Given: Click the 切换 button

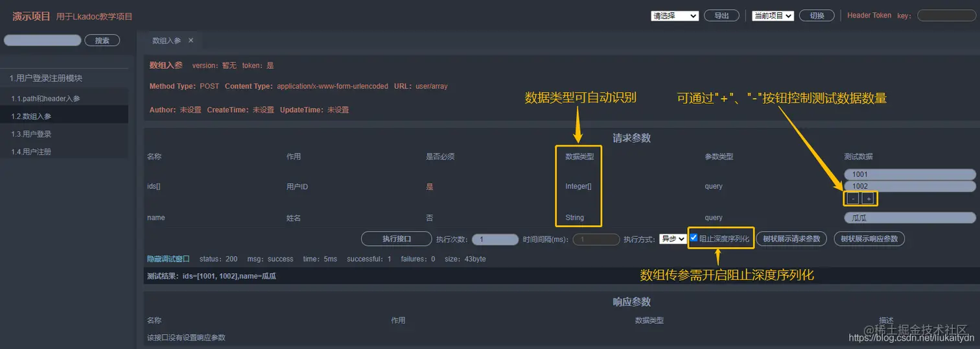Looking at the screenshot, I should tap(817, 16).
